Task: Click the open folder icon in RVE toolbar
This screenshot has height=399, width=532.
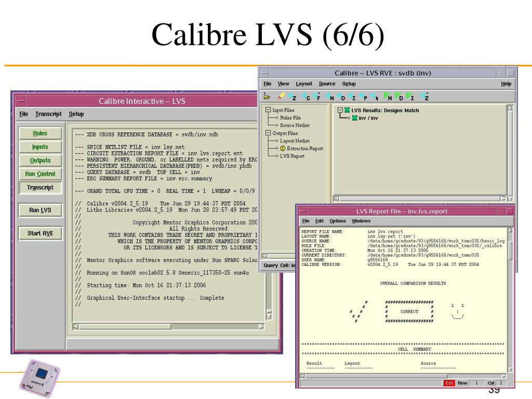Action: (267, 97)
